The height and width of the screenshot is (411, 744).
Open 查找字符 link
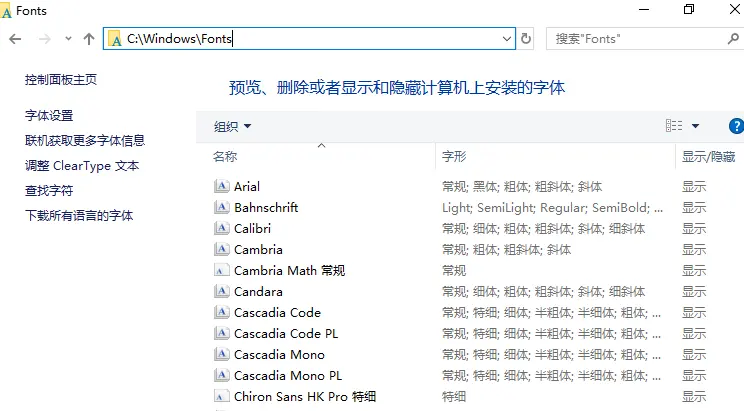click(49, 191)
